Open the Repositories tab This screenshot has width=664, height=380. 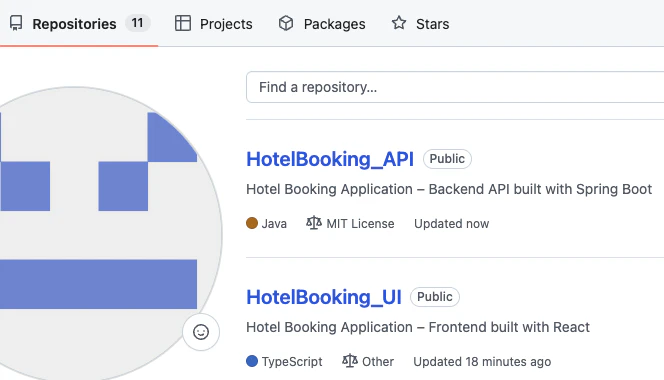point(79,24)
